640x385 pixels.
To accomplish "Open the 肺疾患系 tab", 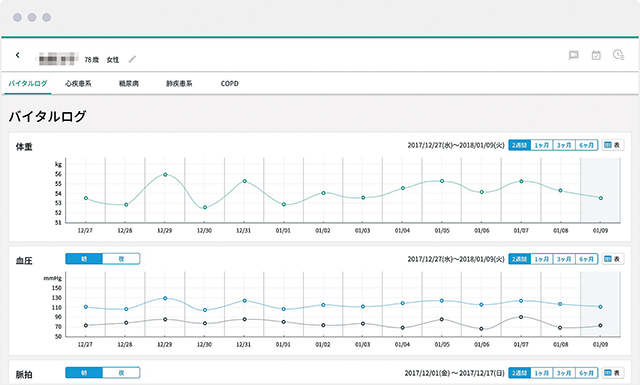I will (x=179, y=83).
